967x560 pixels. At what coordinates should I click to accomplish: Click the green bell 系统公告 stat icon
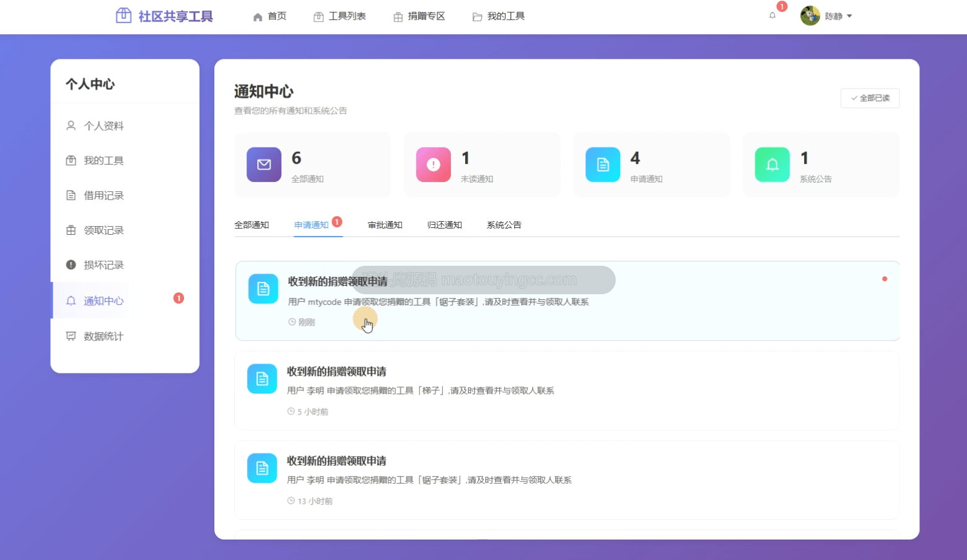pos(772,165)
